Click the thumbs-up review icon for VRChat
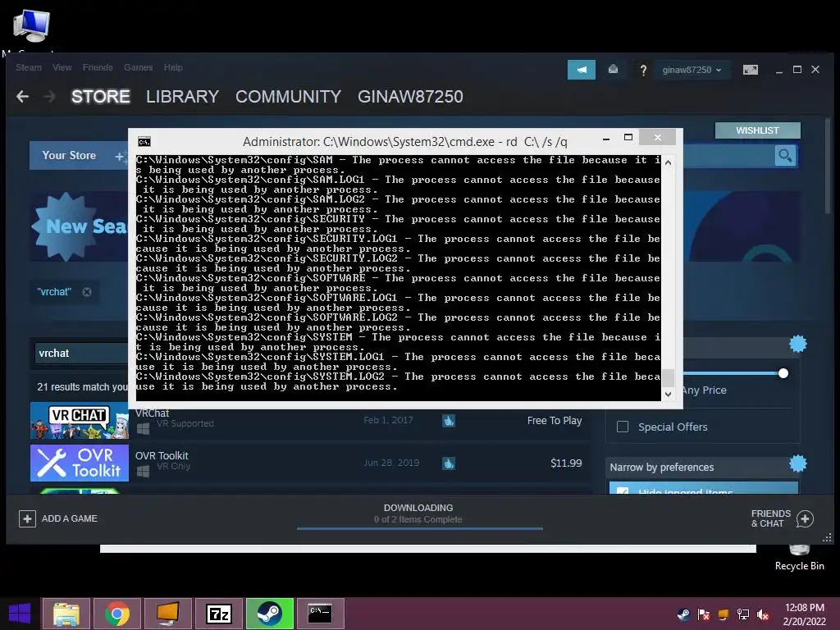This screenshot has width=840, height=630. (449, 421)
